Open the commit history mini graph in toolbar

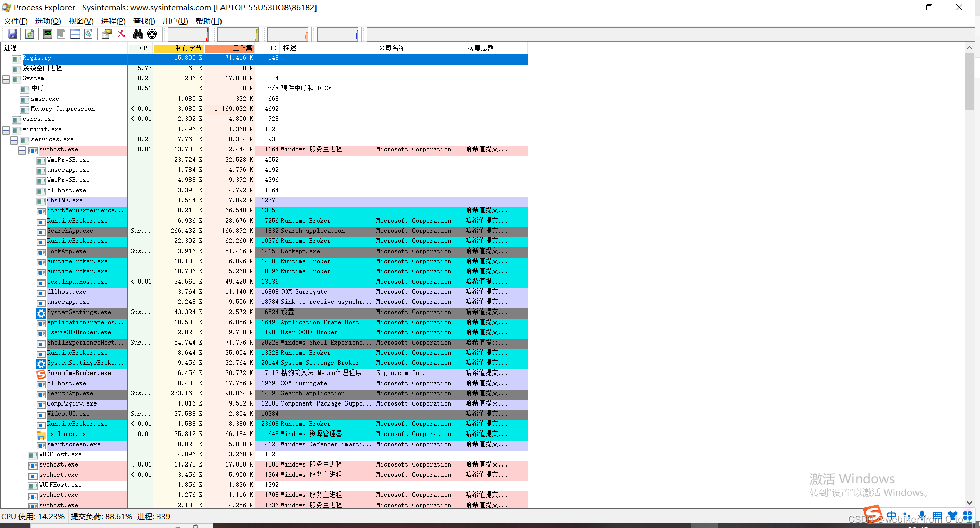coord(238,34)
